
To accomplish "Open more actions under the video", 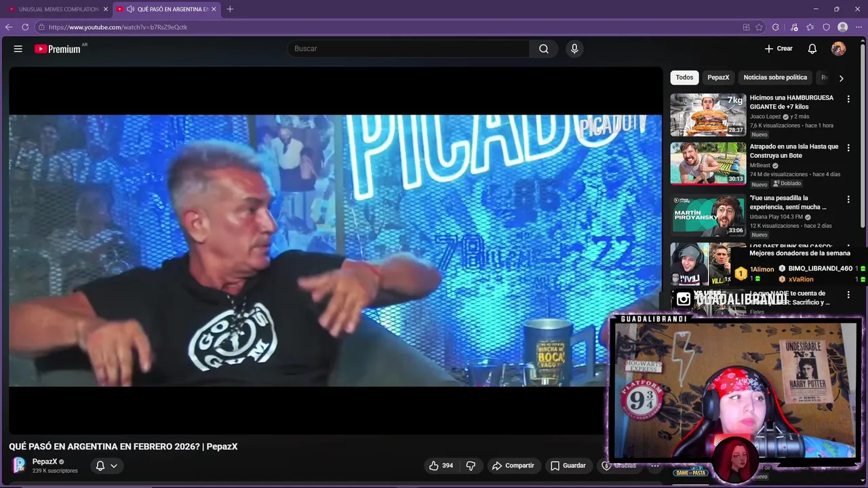I will coord(655,466).
